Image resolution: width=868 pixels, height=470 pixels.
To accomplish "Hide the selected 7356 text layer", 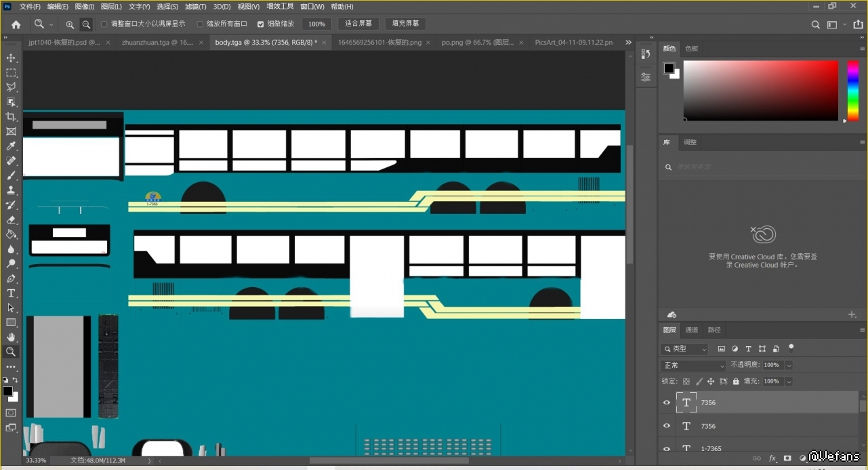I will (x=666, y=402).
